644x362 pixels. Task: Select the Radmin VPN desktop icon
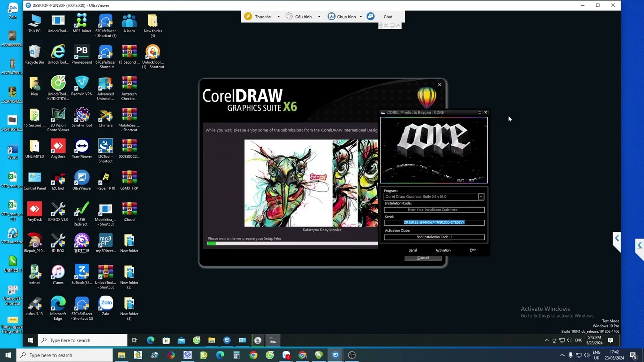[x=82, y=86]
